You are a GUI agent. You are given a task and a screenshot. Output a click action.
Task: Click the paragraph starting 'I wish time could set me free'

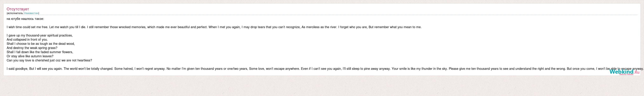click(214, 27)
